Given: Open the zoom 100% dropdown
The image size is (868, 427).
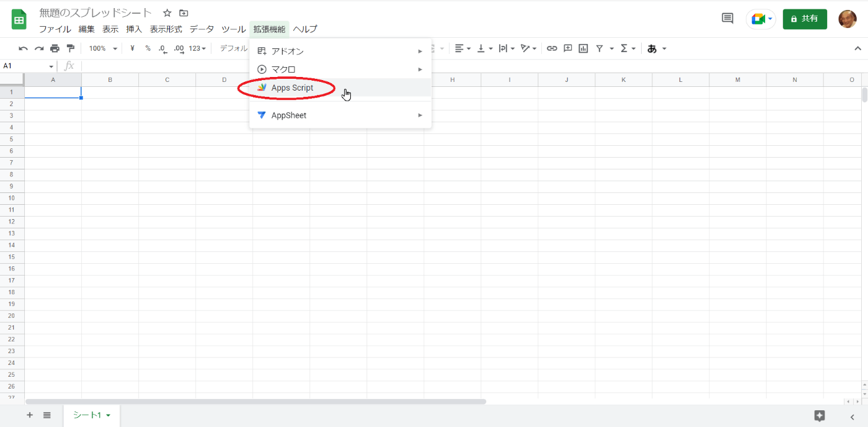Looking at the screenshot, I should (x=103, y=48).
